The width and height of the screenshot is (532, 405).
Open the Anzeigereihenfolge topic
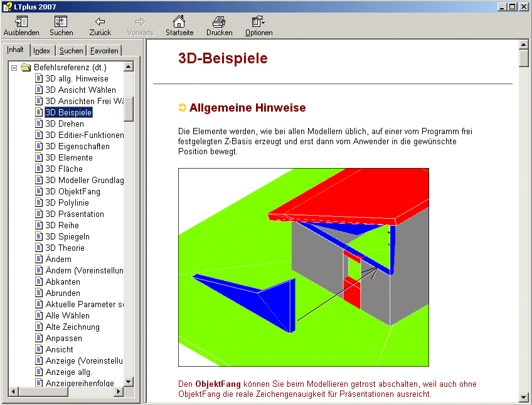pyautogui.click(x=80, y=383)
